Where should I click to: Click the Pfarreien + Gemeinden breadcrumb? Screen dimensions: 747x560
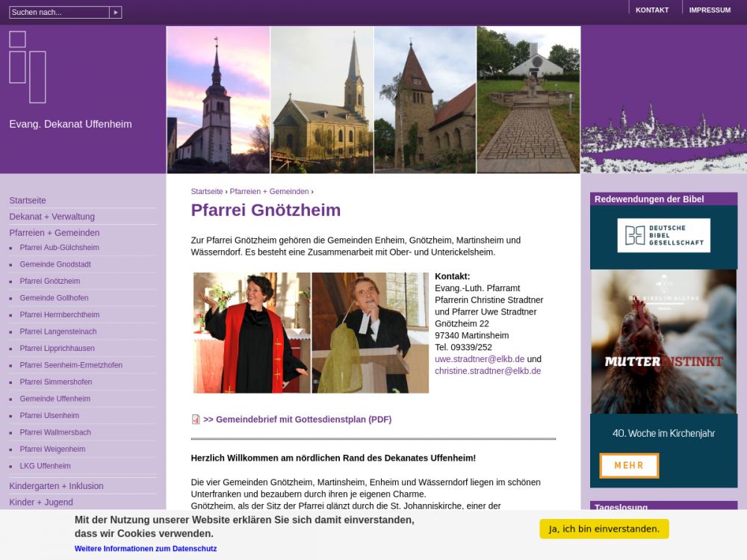[x=269, y=192]
